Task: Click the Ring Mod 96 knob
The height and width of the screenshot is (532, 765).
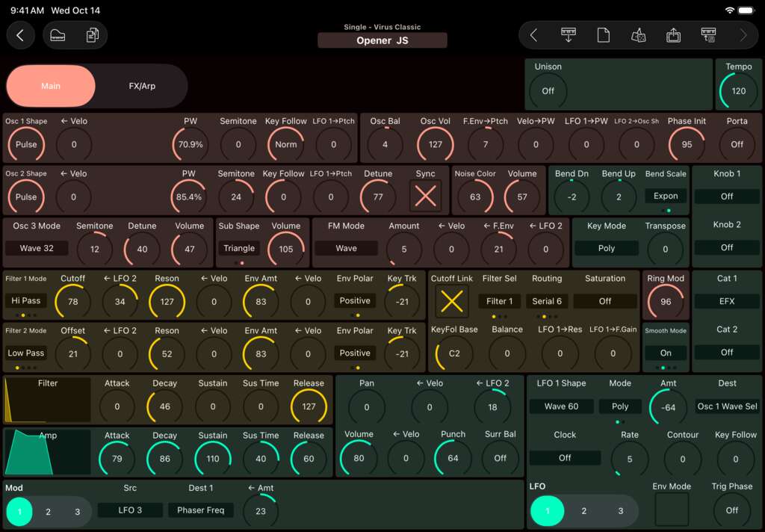Action: click(x=666, y=301)
